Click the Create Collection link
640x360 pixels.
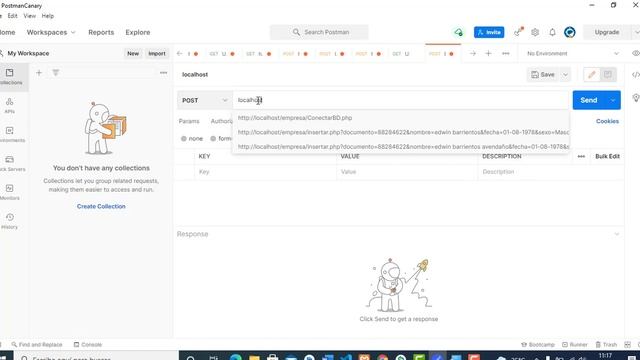tap(101, 207)
